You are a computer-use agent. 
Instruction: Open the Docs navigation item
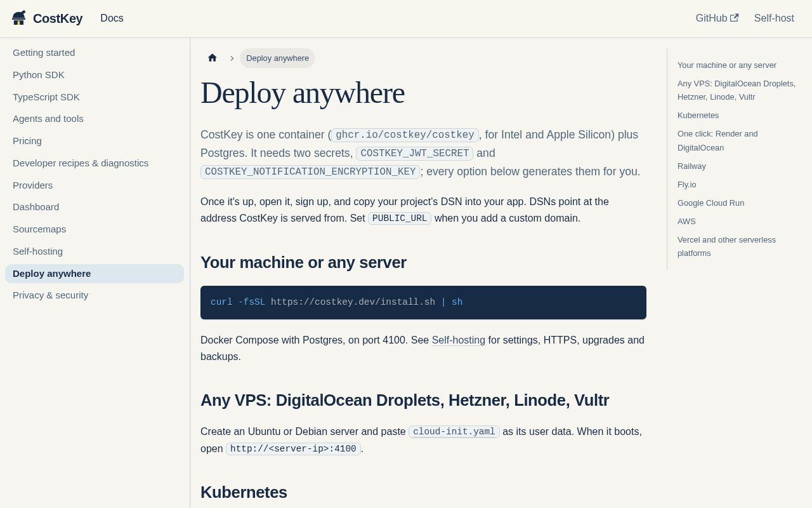pyautogui.click(x=112, y=18)
